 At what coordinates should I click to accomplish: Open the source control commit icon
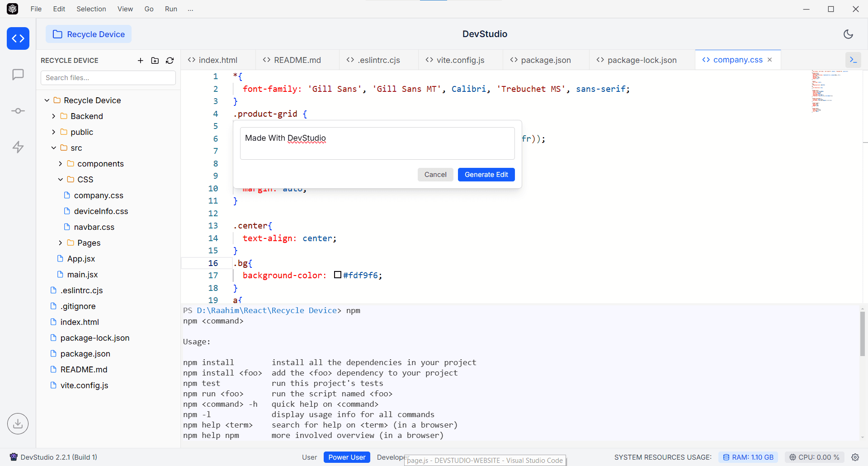[x=18, y=111]
